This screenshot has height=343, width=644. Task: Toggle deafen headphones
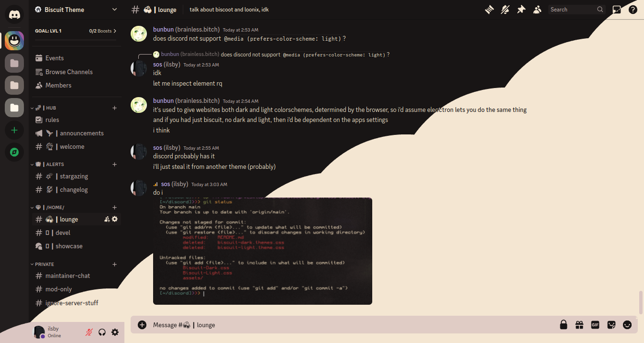(102, 332)
